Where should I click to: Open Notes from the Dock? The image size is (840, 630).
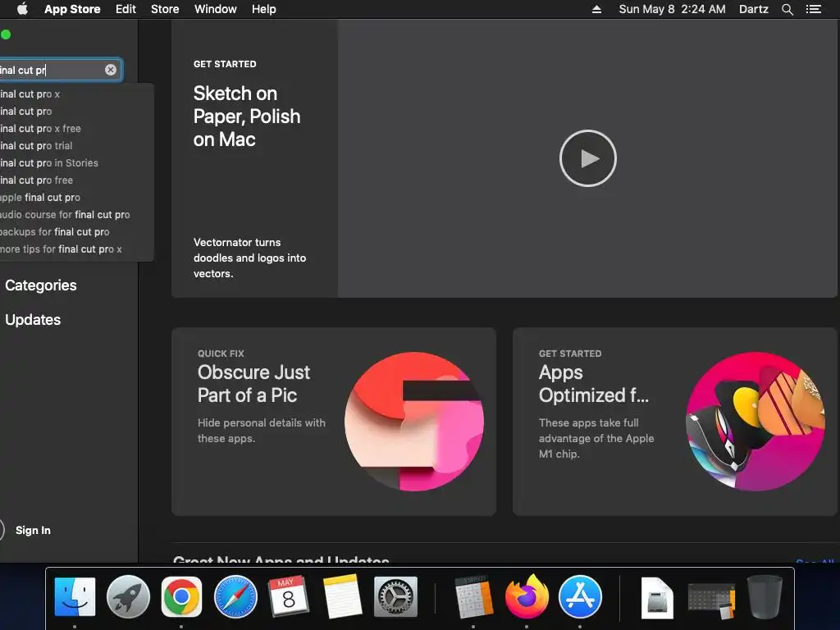(342, 596)
